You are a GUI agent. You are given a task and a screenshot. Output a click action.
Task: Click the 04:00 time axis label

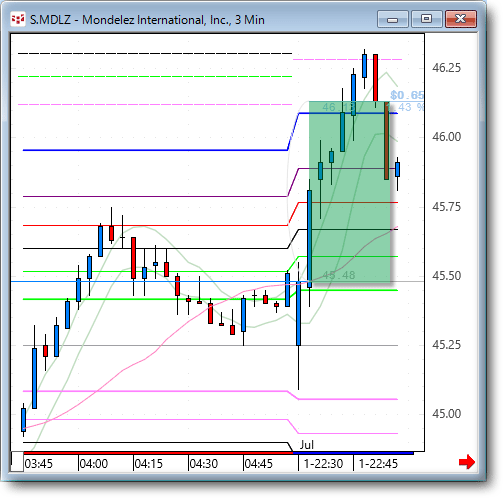(94, 464)
